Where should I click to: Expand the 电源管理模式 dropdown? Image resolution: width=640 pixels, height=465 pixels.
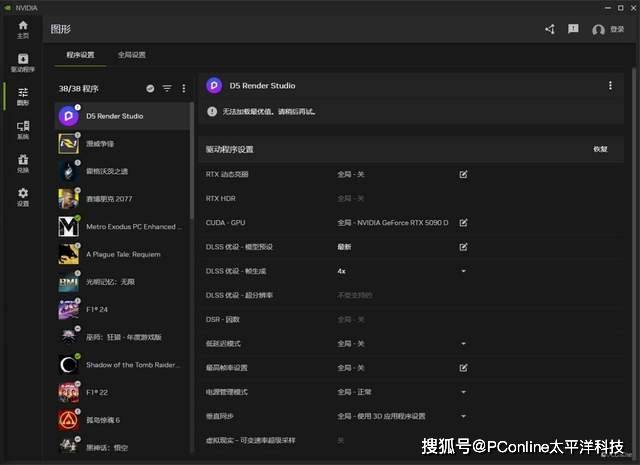[x=463, y=392]
